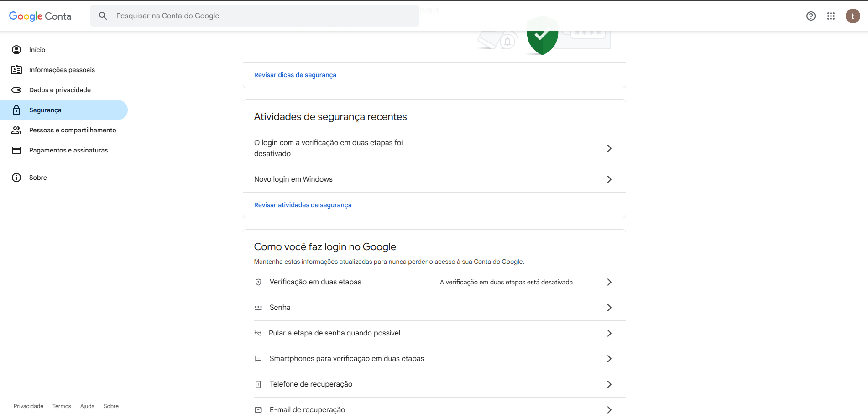
Task: Expand two-step login disabled activity chevron
Action: coord(609,148)
